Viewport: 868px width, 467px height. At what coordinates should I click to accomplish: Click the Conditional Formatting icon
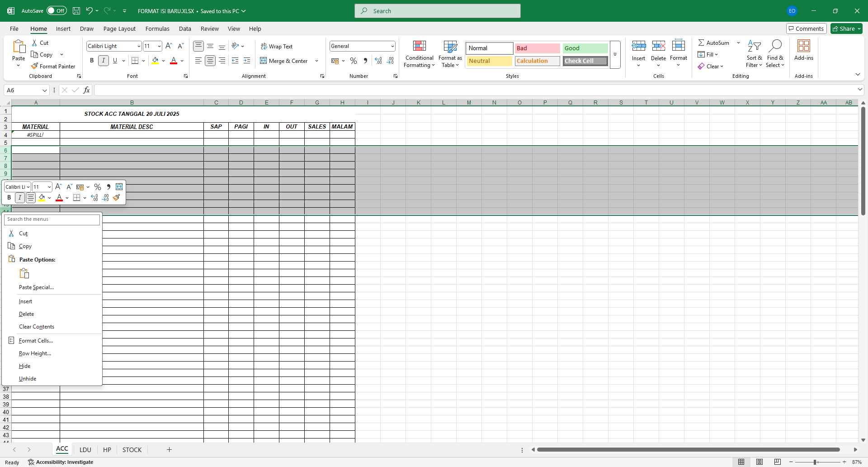[x=419, y=46]
